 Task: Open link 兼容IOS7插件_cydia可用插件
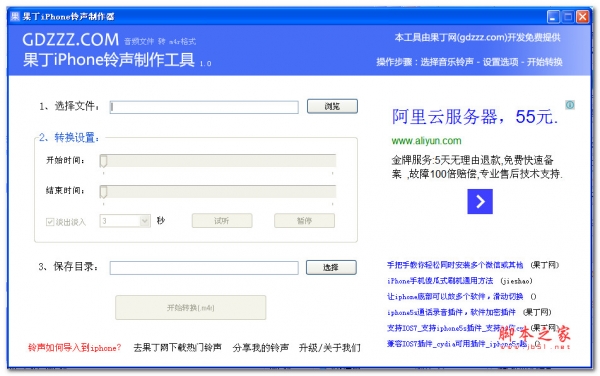coord(457,343)
